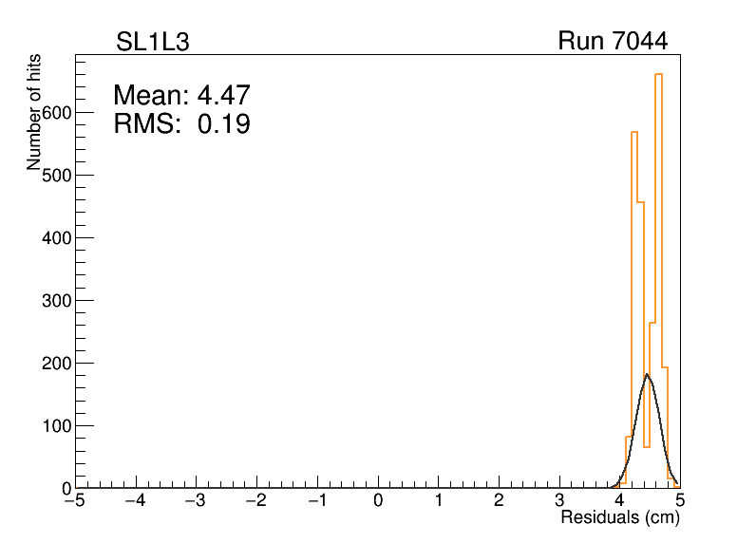Viewport: 756px width, 543px height.
Task: Click the x-axis tick label 3
Action: tap(559, 501)
